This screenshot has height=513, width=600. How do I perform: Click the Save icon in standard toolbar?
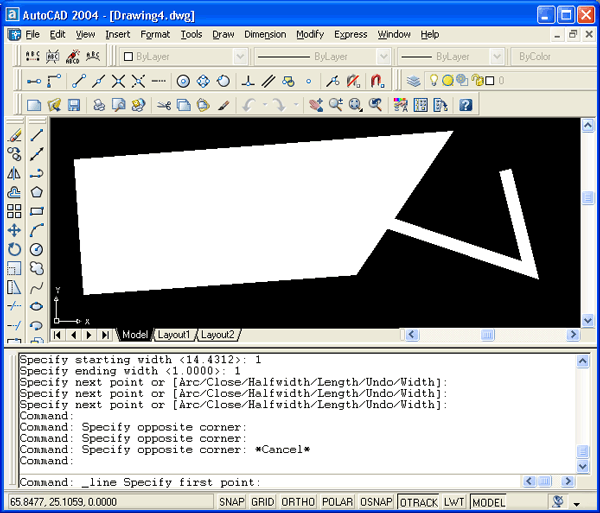[x=73, y=104]
